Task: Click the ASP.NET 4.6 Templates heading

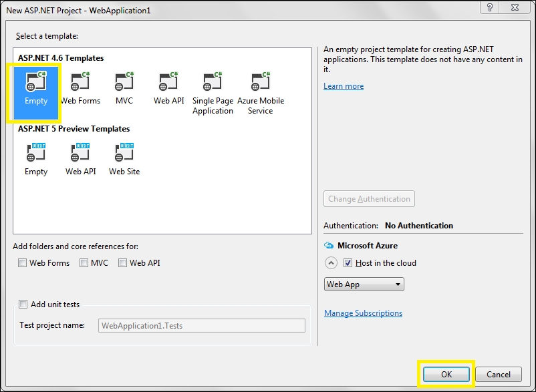Action: point(61,58)
